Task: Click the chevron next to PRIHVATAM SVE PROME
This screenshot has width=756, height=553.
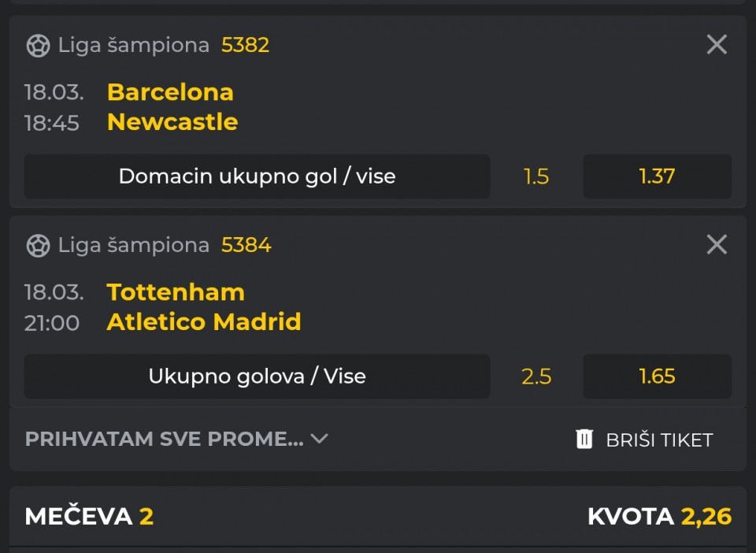Action: [319, 439]
